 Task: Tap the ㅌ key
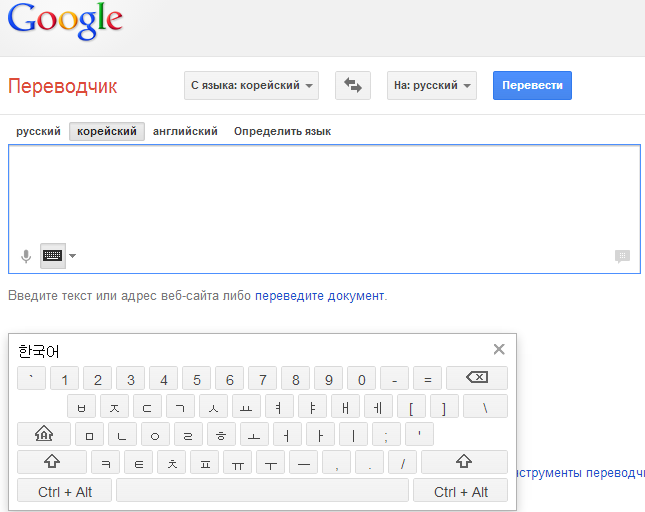point(139,462)
